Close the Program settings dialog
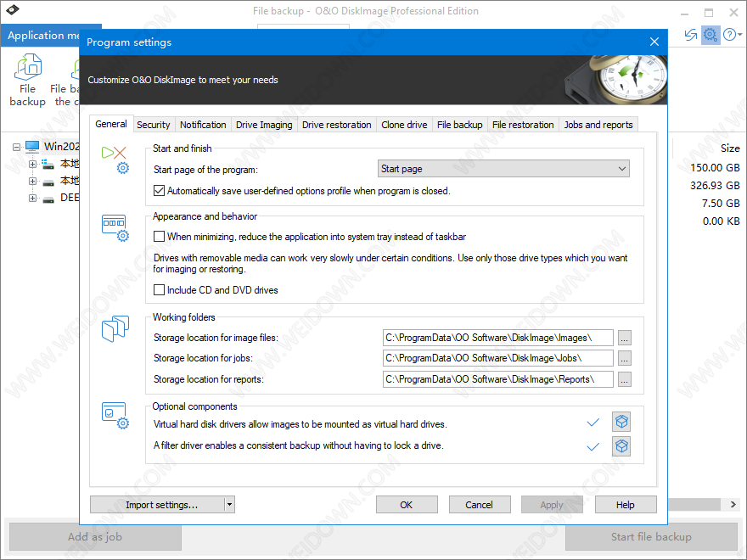The height and width of the screenshot is (560, 747). 654,42
